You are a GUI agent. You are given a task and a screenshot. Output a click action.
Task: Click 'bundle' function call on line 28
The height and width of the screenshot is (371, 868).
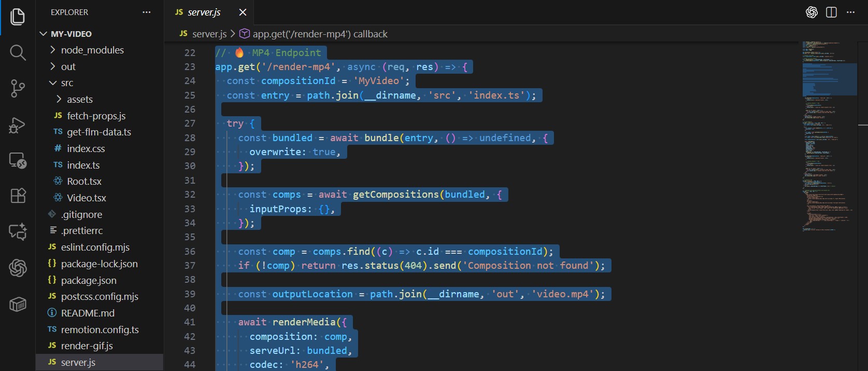pos(381,138)
